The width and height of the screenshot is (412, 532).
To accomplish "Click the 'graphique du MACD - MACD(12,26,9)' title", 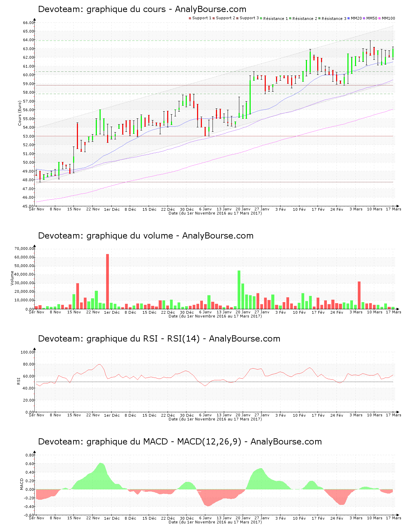I will coord(180,442).
